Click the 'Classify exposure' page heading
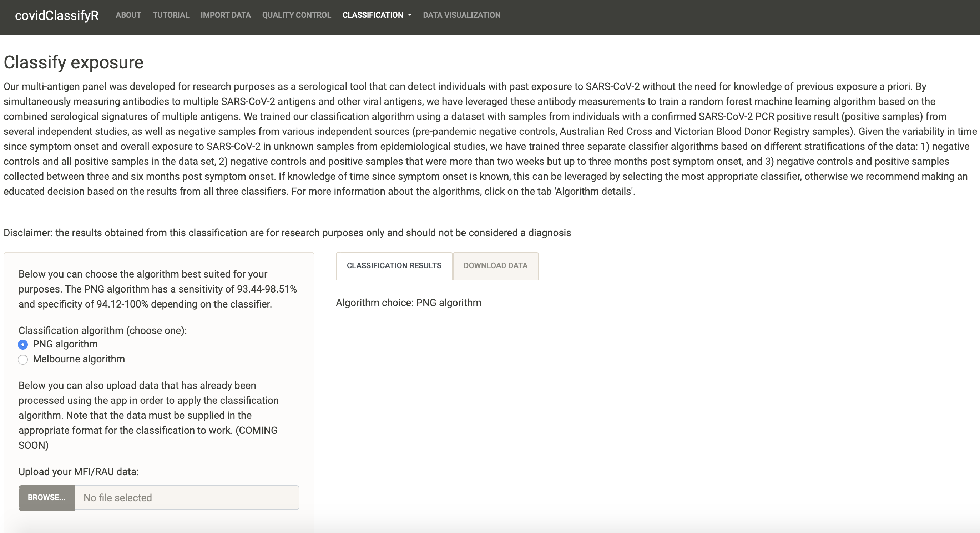 [74, 62]
